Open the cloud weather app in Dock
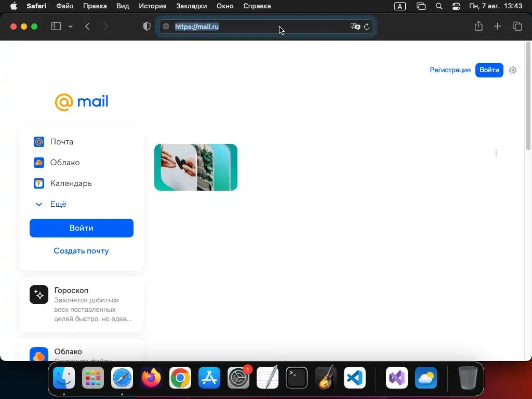The height and width of the screenshot is (399, 532). coord(426,378)
